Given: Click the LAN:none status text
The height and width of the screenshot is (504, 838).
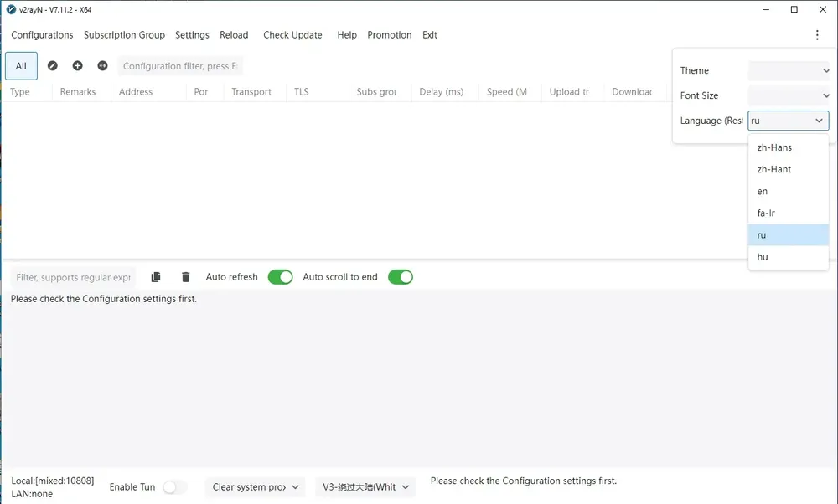Looking at the screenshot, I should (32, 494).
